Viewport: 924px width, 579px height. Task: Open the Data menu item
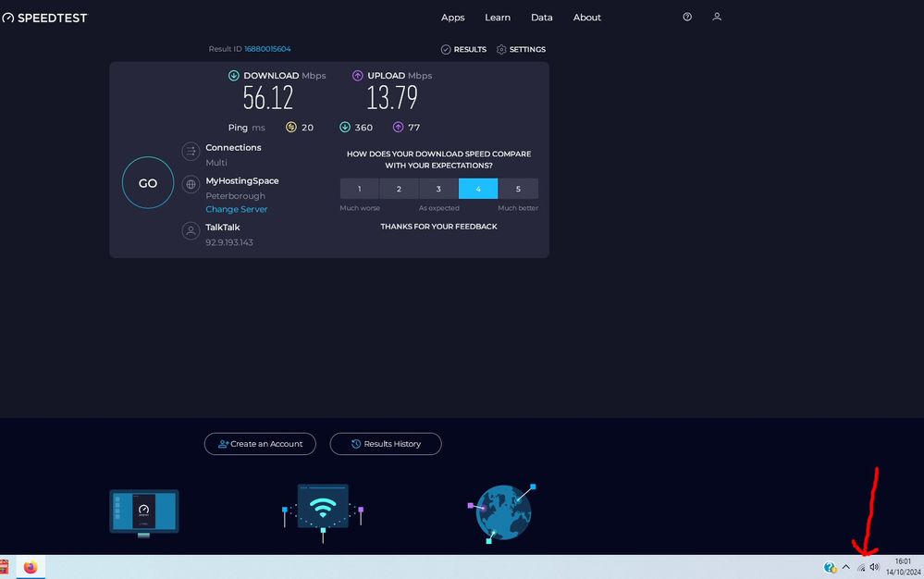pos(541,17)
